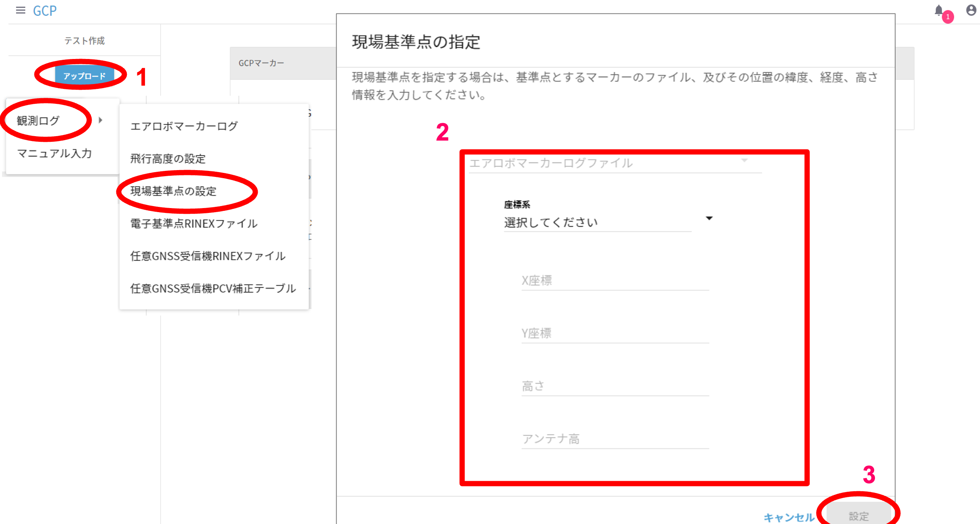The height and width of the screenshot is (524, 980).
Task: Click the キャンセル link
Action: (788, 517)
